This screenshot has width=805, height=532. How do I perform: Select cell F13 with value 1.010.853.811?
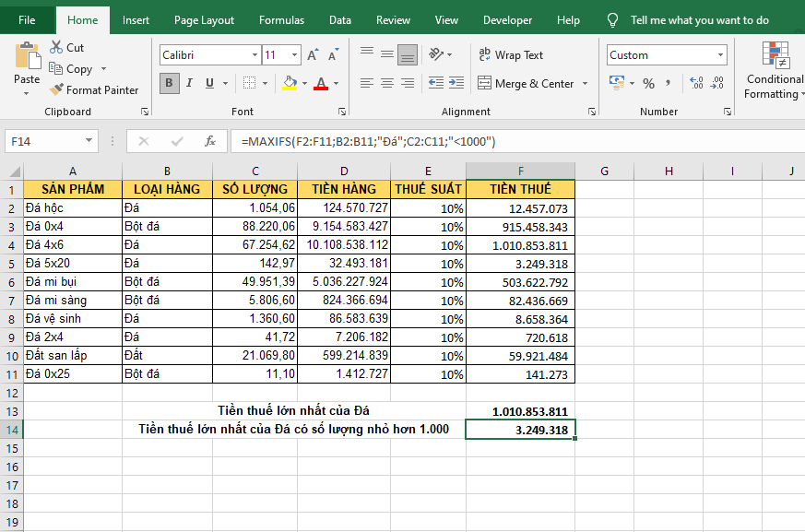(x=520, y=411)
